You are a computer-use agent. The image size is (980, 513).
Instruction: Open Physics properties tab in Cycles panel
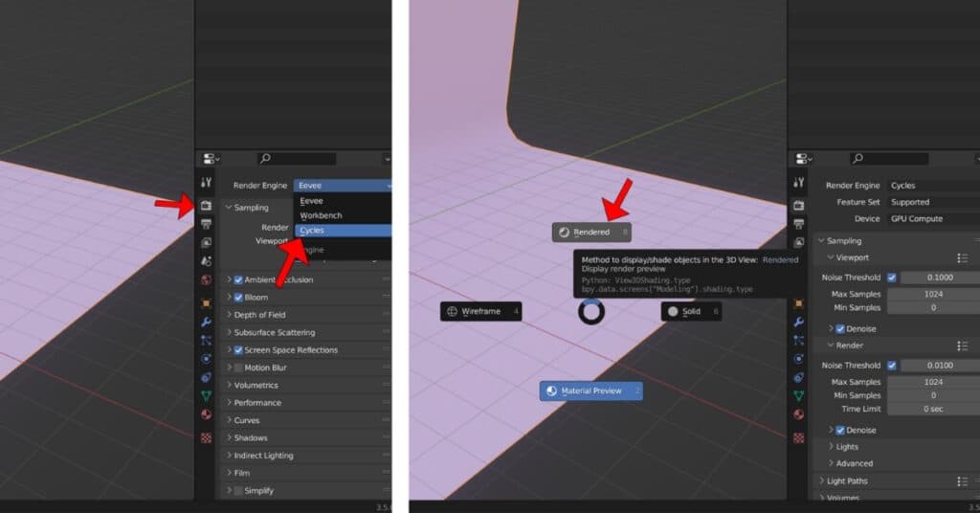(798, 359)
